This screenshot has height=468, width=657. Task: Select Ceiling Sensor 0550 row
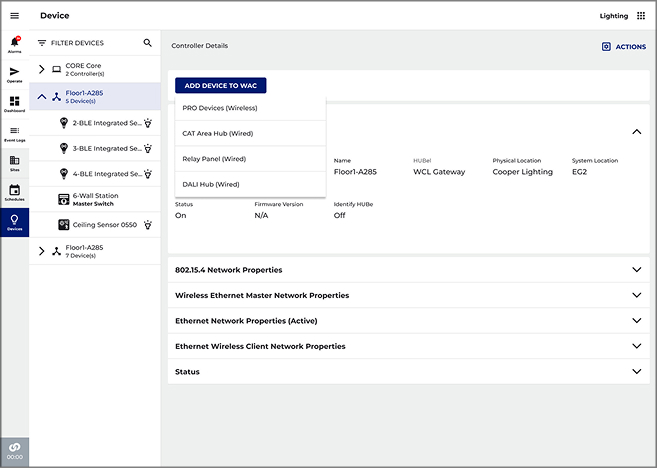pos(95,225)
